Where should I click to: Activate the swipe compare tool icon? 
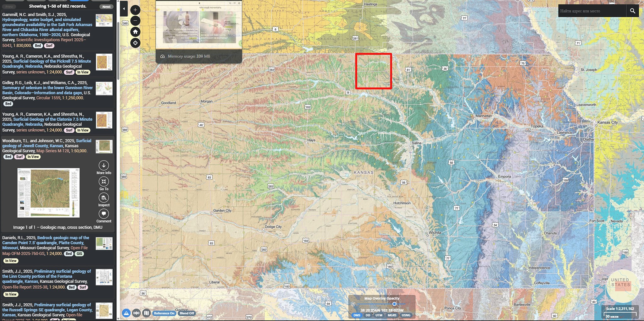pyautogui.click(x=136, y=313)
